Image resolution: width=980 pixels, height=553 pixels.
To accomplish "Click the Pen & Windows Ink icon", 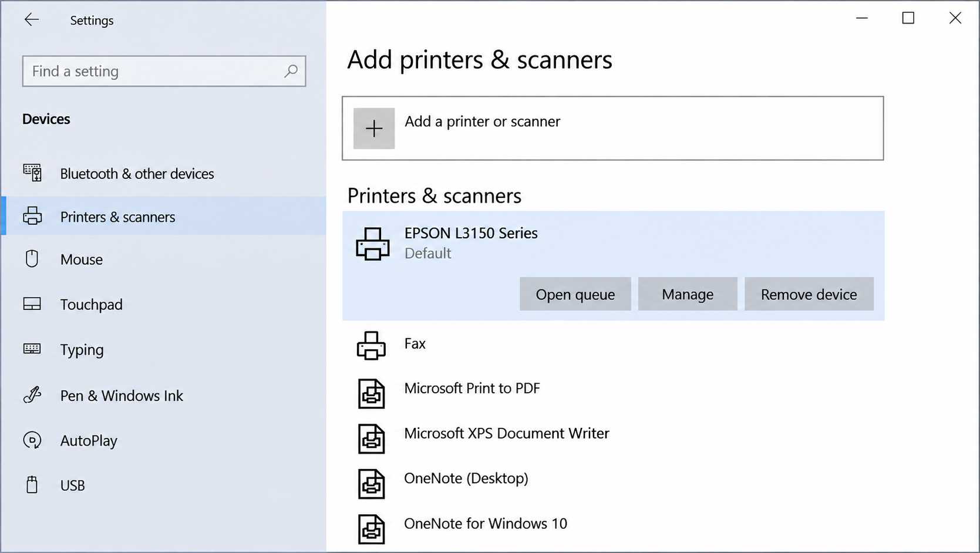I will pos(32,394).
